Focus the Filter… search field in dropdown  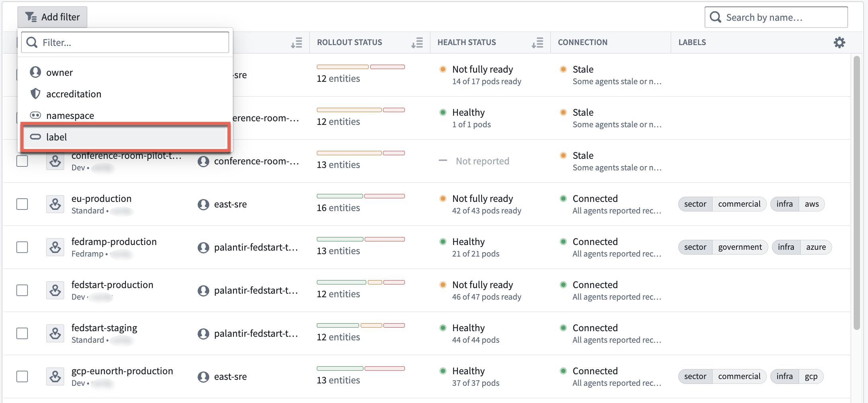125,42
